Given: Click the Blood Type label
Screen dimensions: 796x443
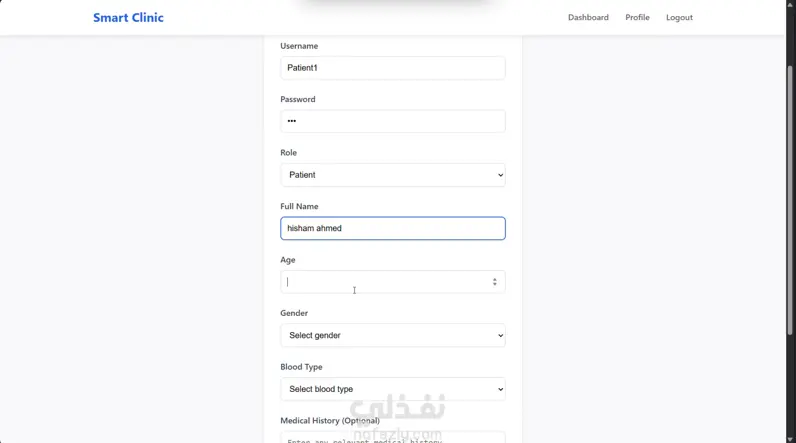Looking at the screenshot, I should pyautogui.click(x=301, y=367).
